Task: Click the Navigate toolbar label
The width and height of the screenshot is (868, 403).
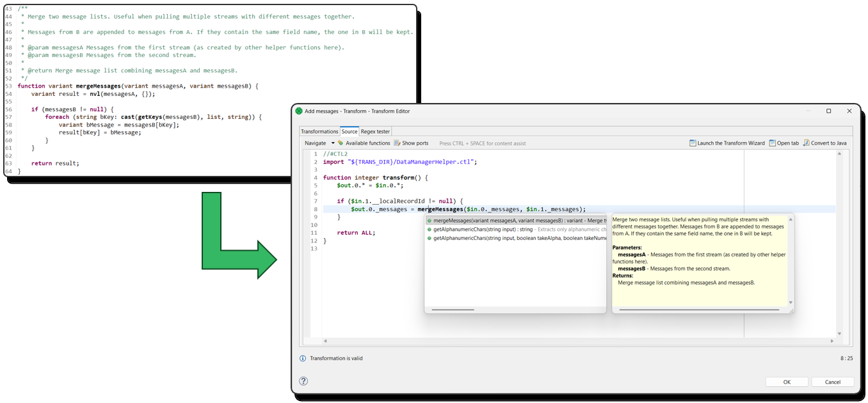Action: 315,143
